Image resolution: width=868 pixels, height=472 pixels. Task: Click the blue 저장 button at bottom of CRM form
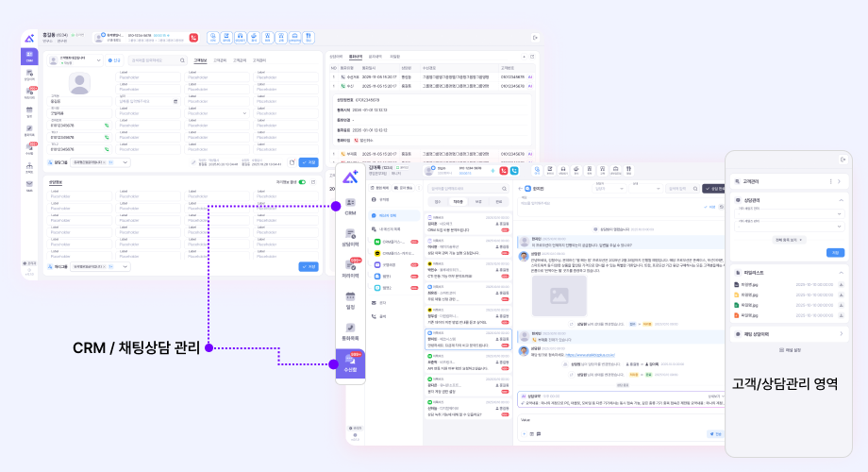(309, 266)
